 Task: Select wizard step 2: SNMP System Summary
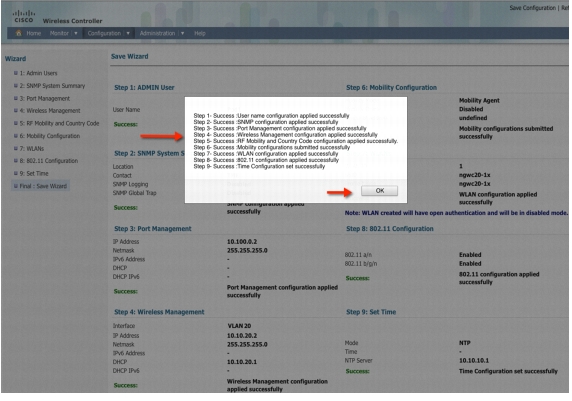point(52,86)
